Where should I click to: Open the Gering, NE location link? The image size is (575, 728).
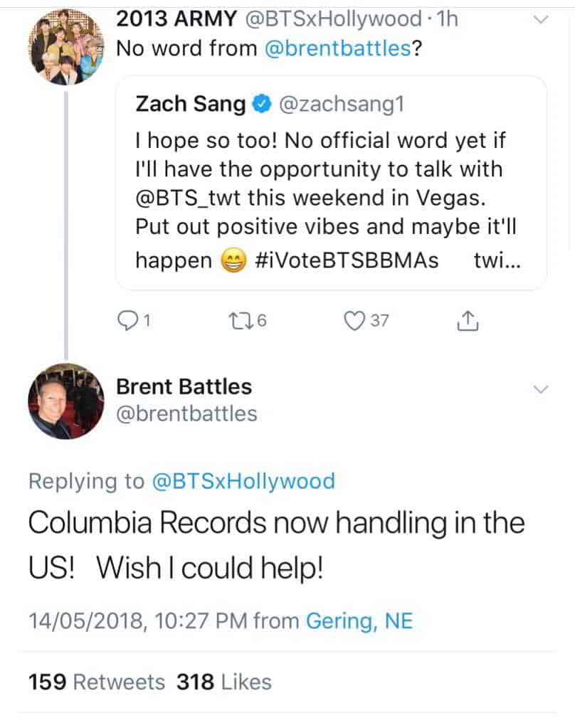[359, 621]
